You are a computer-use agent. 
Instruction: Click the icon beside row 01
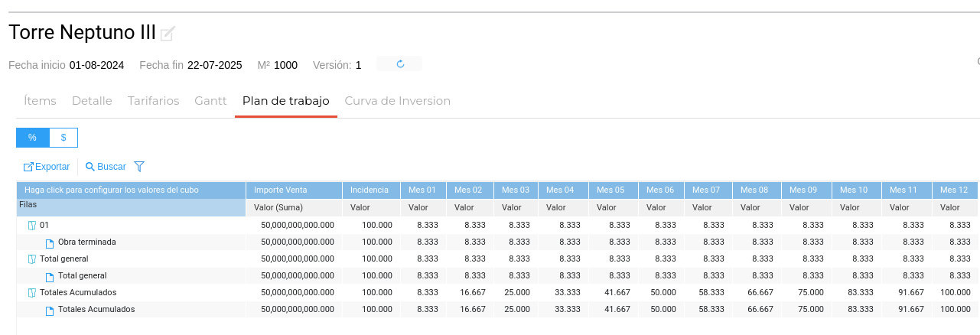(32, 226)
